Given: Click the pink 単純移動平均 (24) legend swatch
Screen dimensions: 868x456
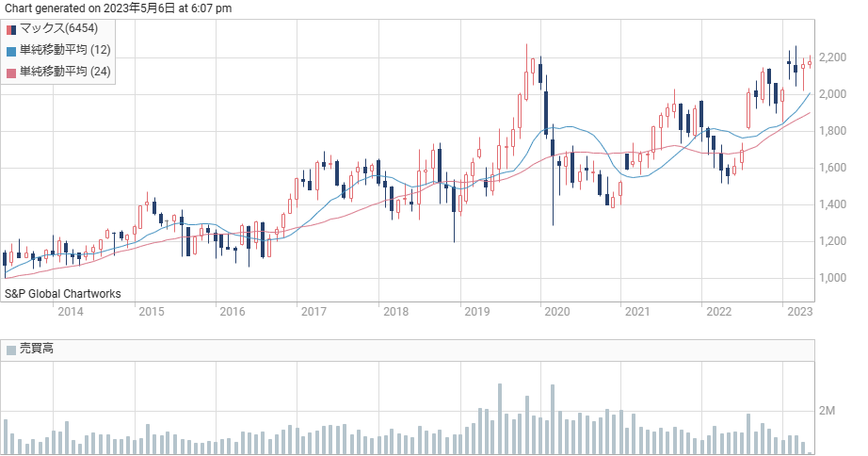Looking at the screenshot, I should [x=11, y=73].
